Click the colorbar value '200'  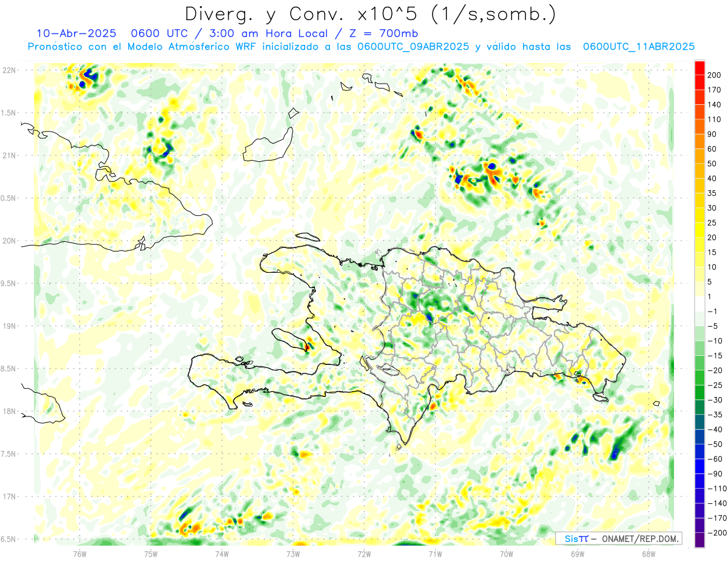tap(714, 75)
